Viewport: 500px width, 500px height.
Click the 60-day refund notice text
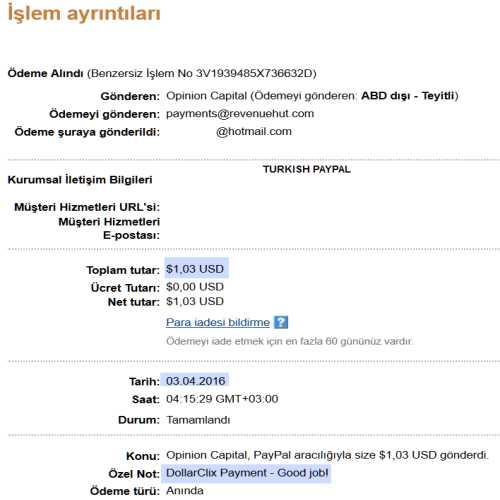[289, 341]
